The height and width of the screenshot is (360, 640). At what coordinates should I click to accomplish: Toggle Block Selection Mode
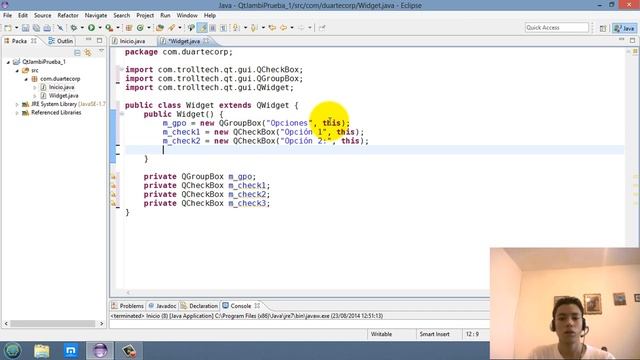coord(213,28)
